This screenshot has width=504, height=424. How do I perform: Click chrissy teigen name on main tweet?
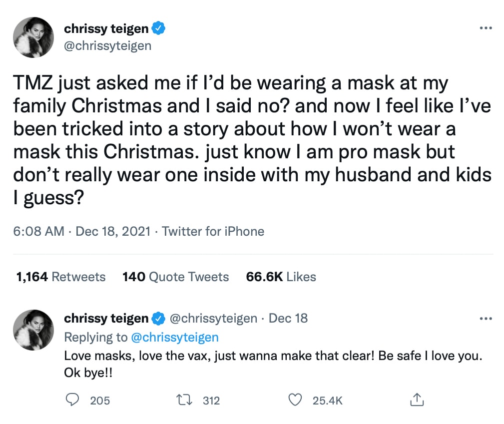[x=107, y=29]
